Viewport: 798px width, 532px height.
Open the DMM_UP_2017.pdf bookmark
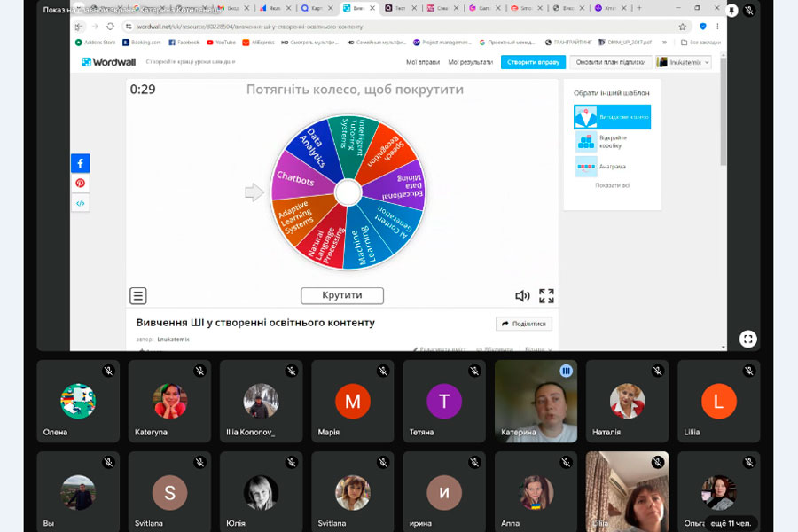(x=625, y=43)
